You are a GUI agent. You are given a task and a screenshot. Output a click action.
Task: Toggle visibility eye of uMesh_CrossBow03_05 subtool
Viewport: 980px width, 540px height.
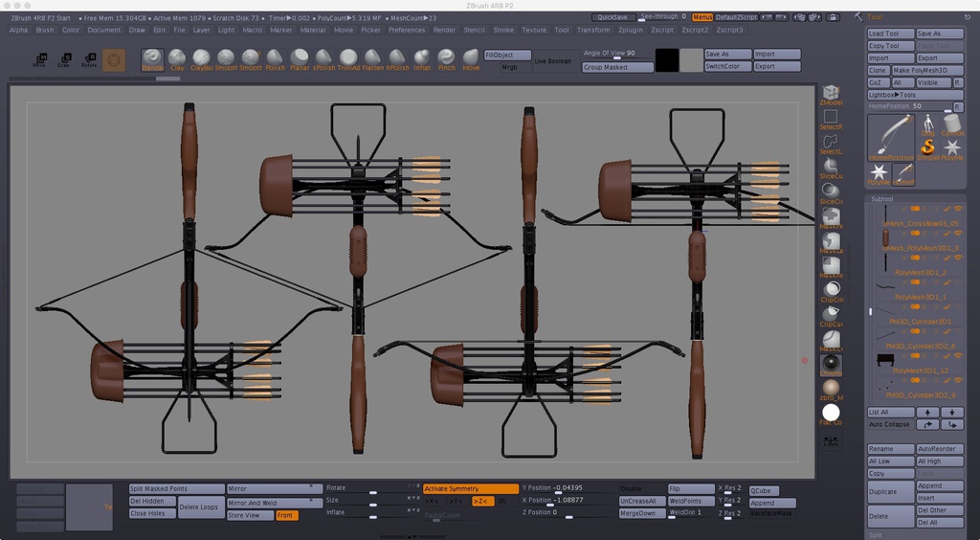(958, 208)
